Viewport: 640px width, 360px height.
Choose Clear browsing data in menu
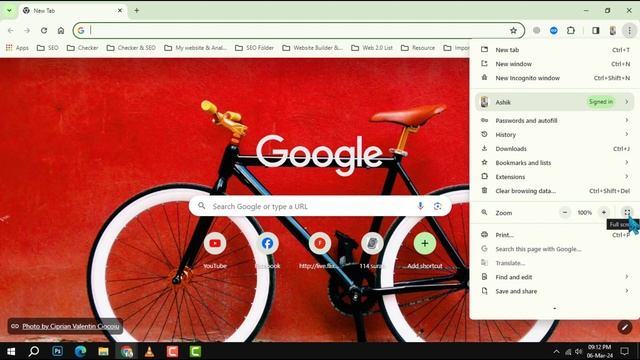pyautogui.click(x=555, y=191)
